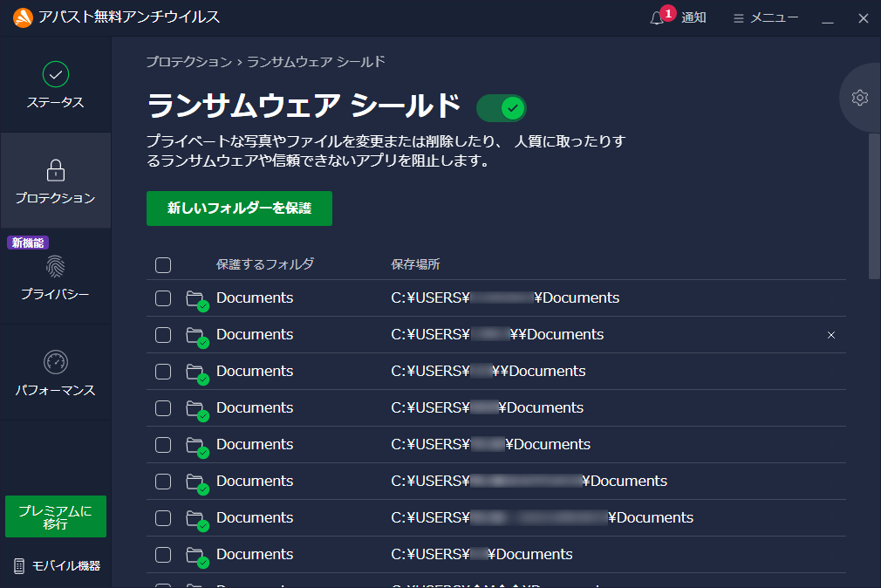The image size is (881, 588).
Task: Click the プレミアムに移行 upgrade button
Action: tap(56, 516)
